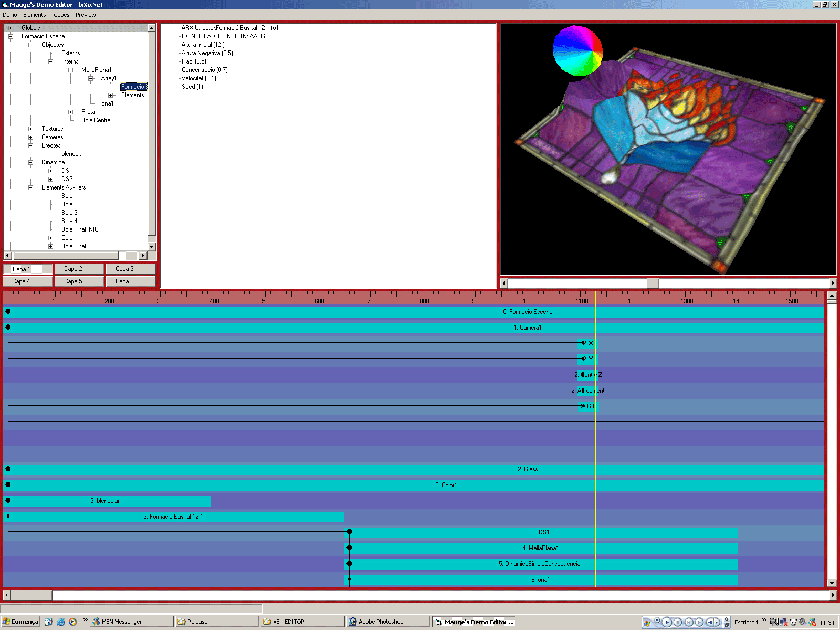Switch to Capa 2 layer
Screen dimensions: 840x630
click(x=79, y=269)
